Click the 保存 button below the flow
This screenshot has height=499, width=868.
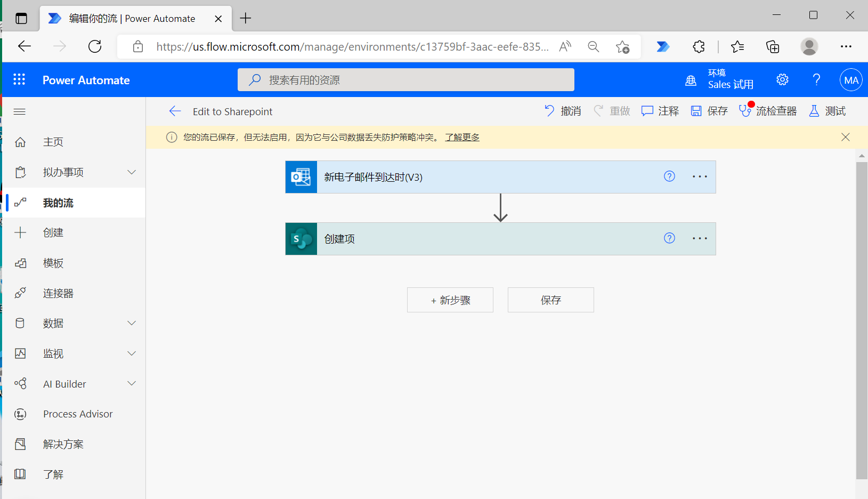point(551,300)
